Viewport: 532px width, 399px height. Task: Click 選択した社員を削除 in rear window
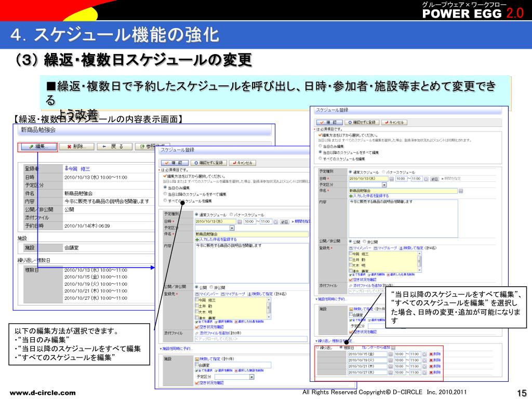[249, 322]
